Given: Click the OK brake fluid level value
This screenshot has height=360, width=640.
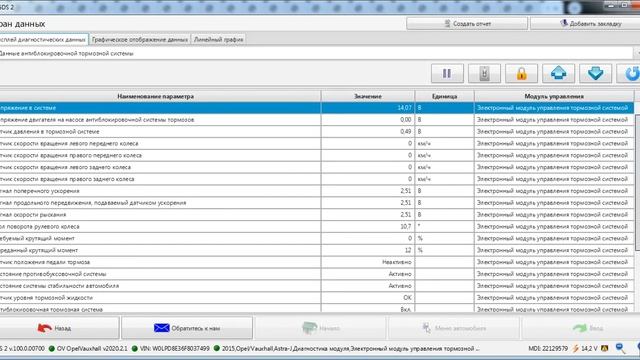Looking at the screenshot, I should pos(368,298).
